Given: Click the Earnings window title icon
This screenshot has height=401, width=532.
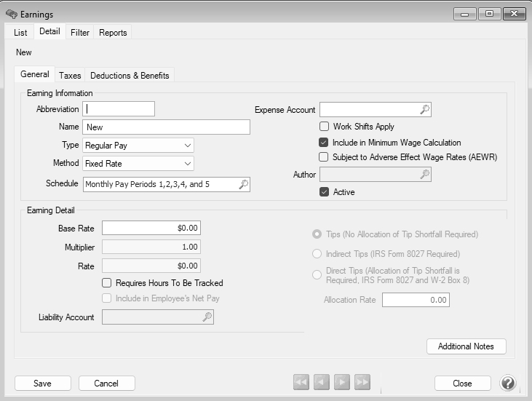Looking at the screenshot, I should point(11,14).
